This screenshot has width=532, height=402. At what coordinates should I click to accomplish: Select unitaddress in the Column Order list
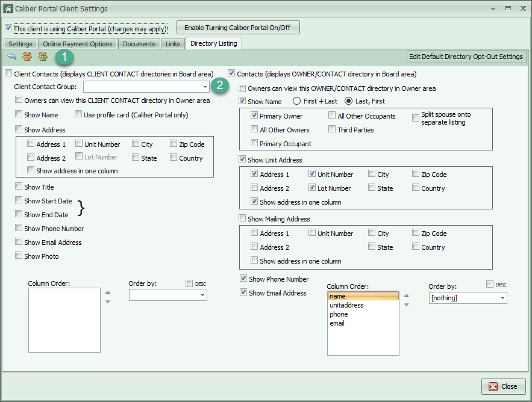pos(346,305)
